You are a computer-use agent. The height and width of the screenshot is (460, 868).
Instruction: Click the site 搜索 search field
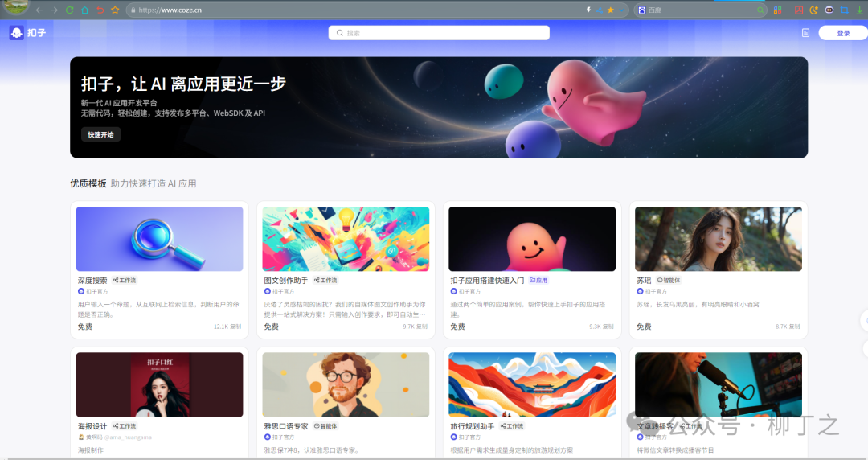(x=439, y=33)
